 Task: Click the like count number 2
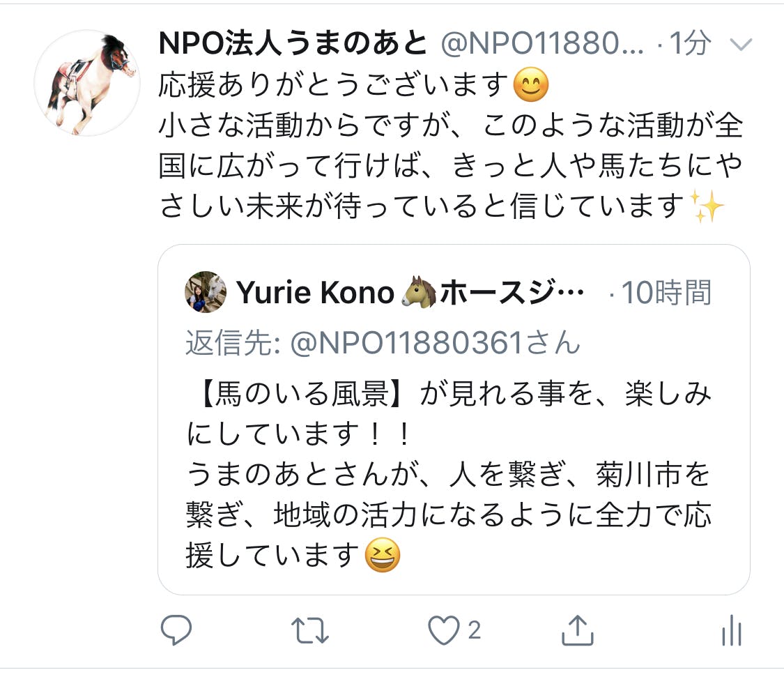click(475, 630)
